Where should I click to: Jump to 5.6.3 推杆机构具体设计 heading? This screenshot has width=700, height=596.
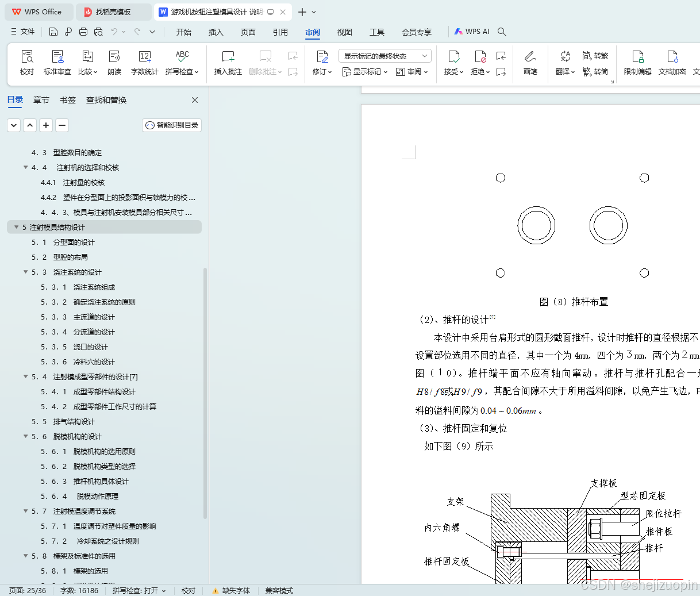84,481
